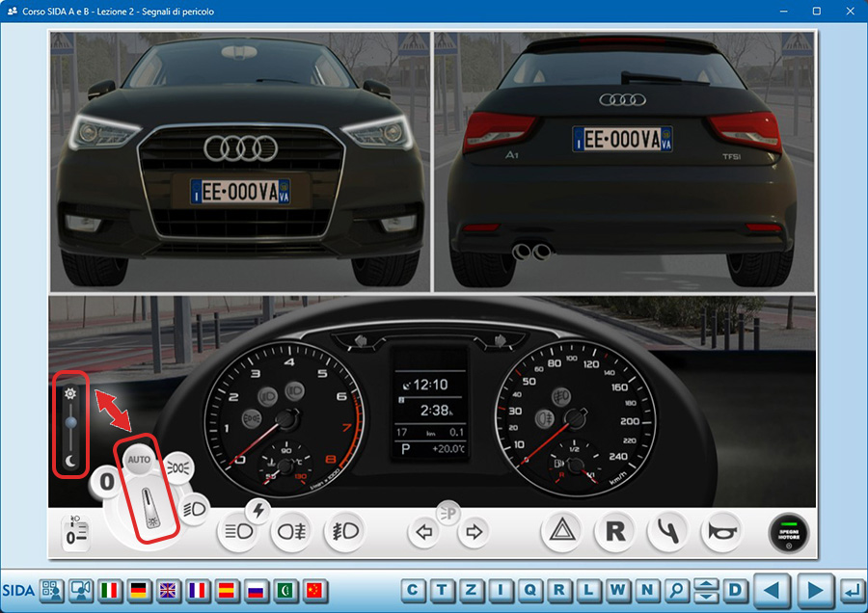The width and height of the screenshot is (868, 613).
Task: Flash the headlights with the lightning icon
Action: click(258, 509)
